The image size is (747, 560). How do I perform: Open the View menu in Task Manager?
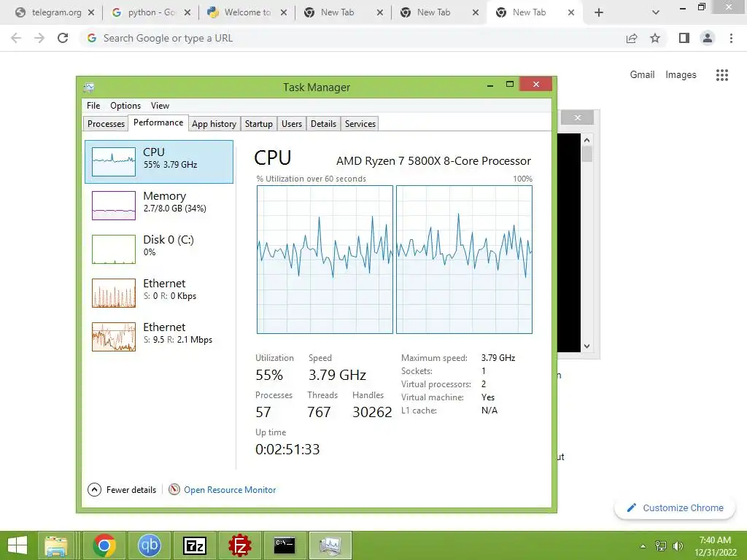tap(160, 106)
